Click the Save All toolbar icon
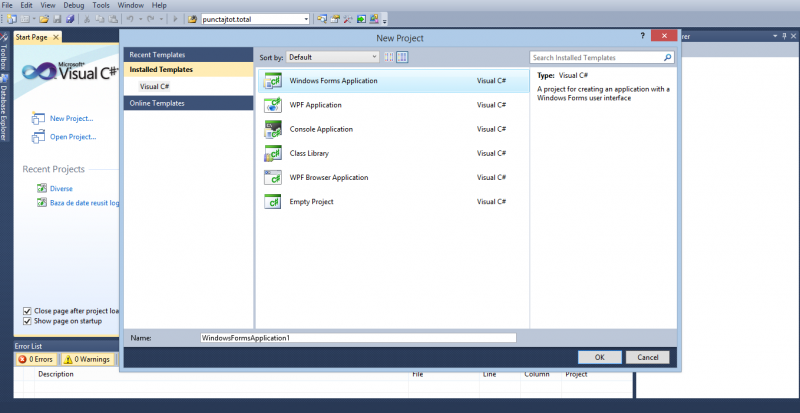 click(70, 19)
